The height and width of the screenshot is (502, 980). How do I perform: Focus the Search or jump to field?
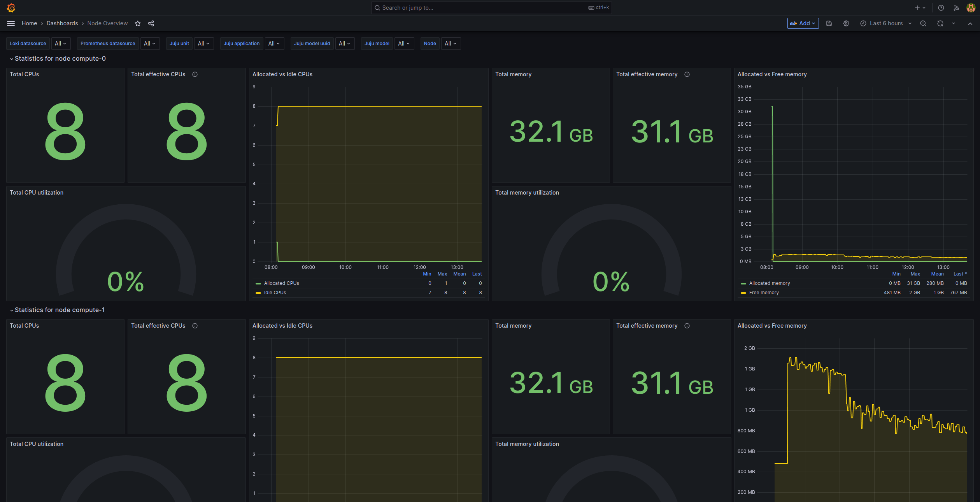491,8
